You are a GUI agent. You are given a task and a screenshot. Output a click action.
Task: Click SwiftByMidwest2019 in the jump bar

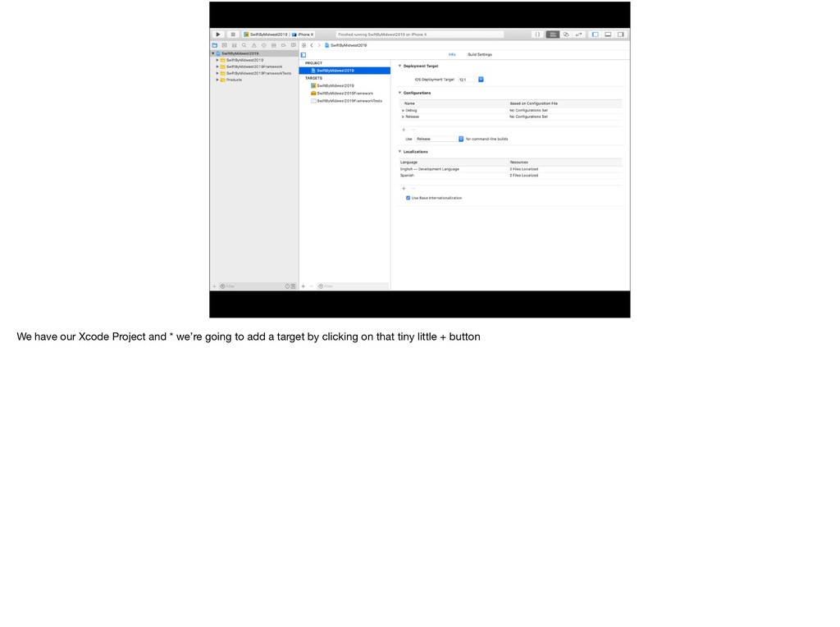click(x=346, y=46)
